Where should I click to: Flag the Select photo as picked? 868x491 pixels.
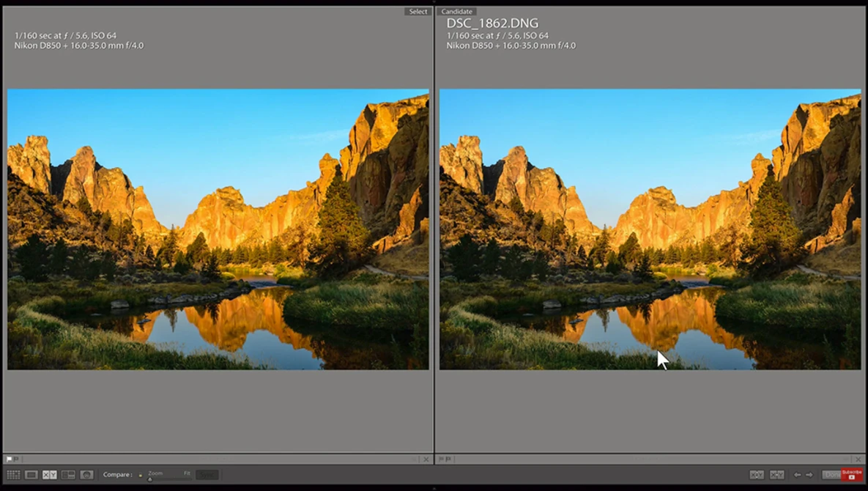click(9, 459)
